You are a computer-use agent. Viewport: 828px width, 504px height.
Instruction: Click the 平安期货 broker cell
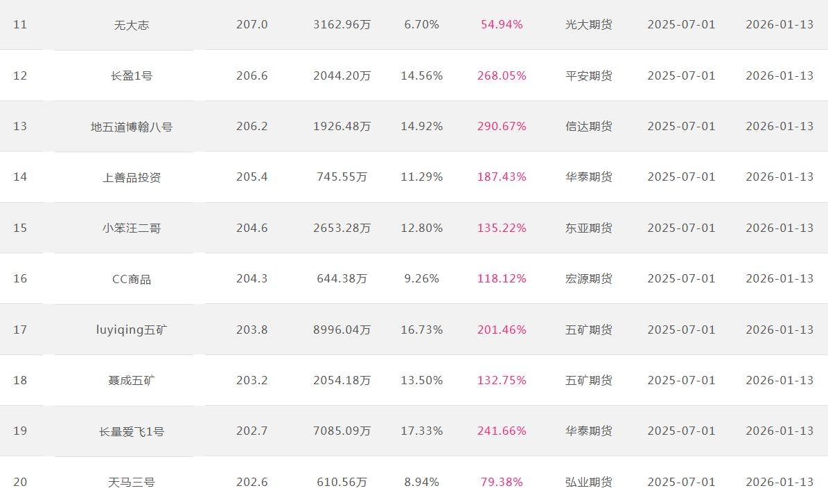pos(589,76)
